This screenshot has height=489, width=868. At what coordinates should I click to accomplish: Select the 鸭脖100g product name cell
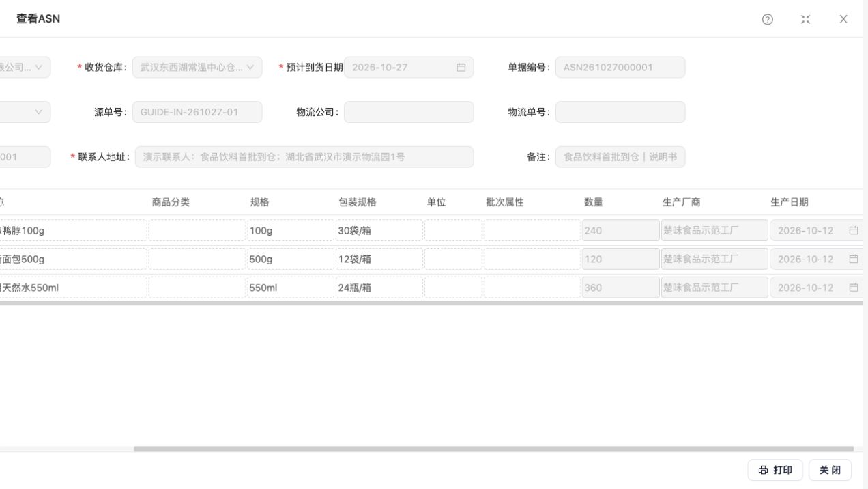pos(73,231)
